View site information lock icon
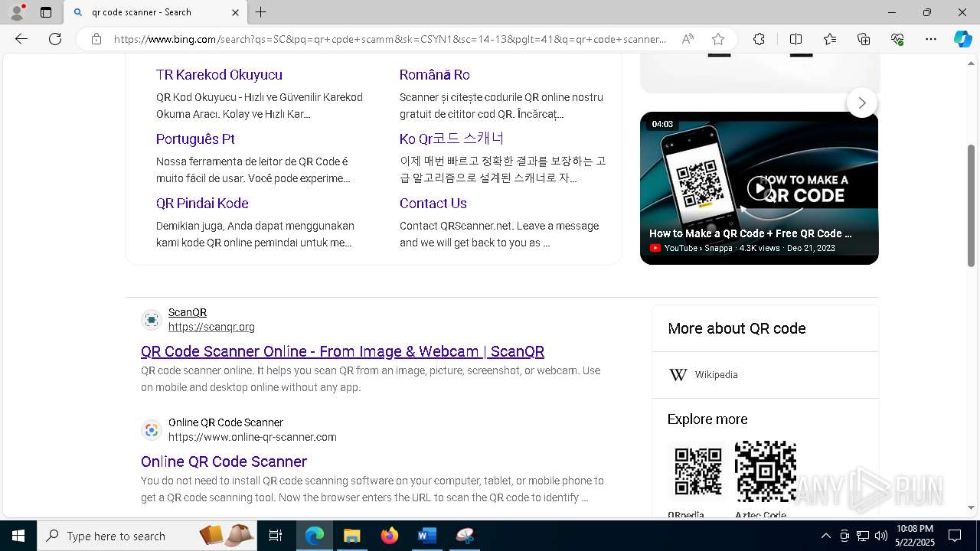The width and height of the screenshot is (980, 551). pyautogui.click(x=96, y=39)
